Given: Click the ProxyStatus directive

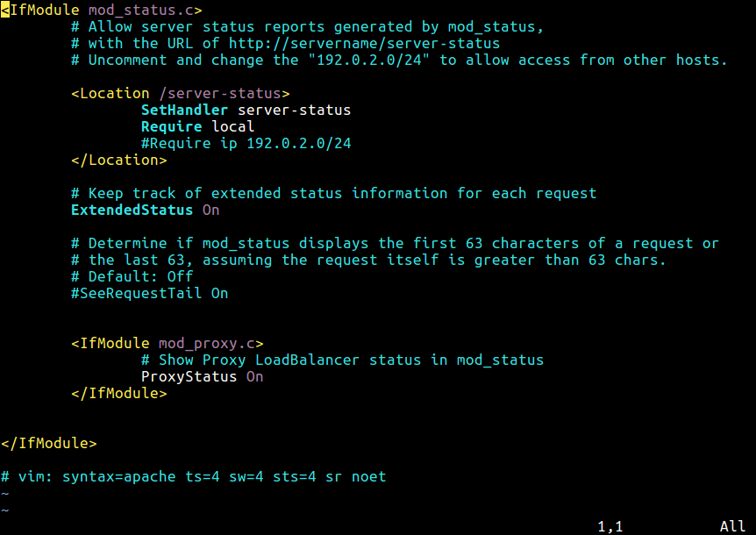Looking at the screenshot, I should 189,376.
